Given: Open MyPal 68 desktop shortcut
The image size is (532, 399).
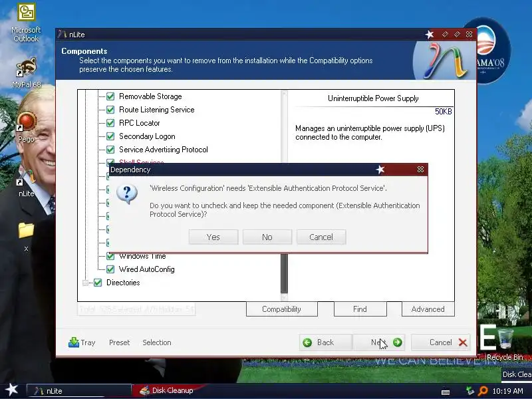Looking at the screenshot, I should pos(26,72).
